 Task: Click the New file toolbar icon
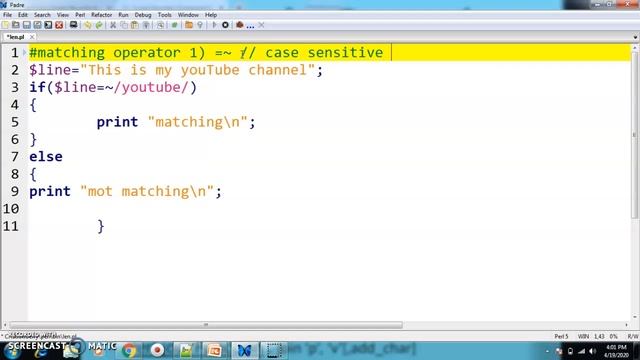tap(5, 25)
